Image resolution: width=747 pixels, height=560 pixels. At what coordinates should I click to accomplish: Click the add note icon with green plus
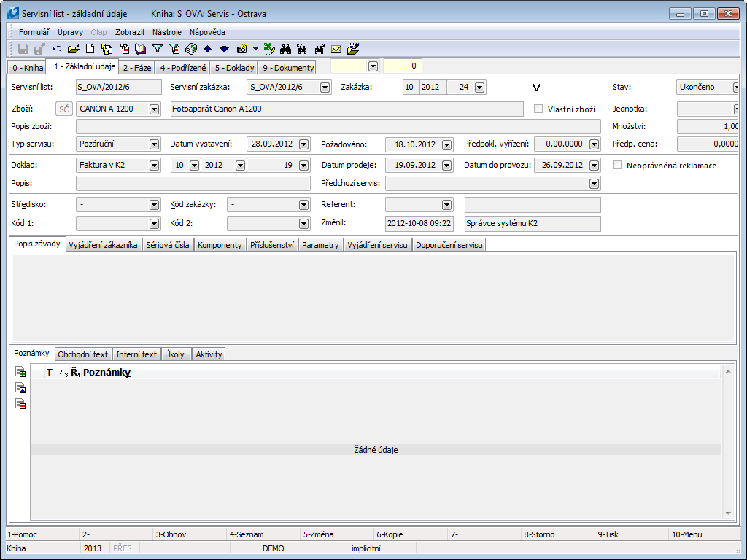(20, 373)
